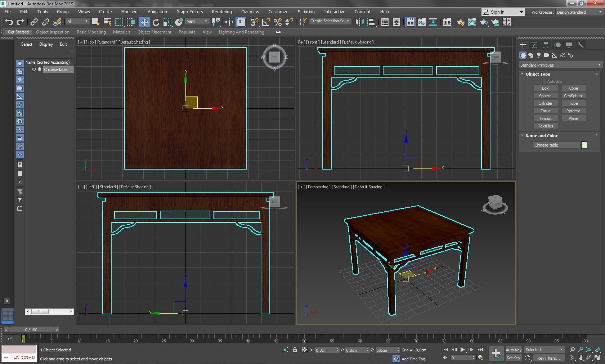This screenshot has width=605, height=364.
Task: Activate Select and Move tool
Action: coord(144,22)
